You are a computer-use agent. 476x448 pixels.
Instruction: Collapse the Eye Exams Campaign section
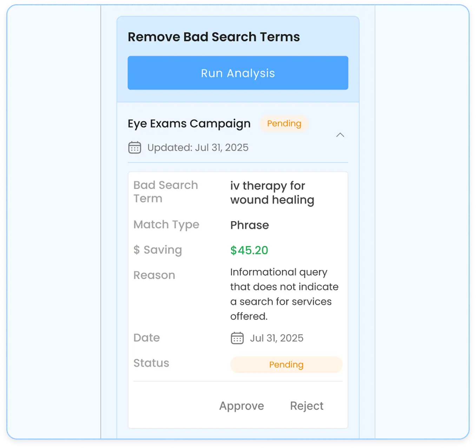click(x=340, y=135)
